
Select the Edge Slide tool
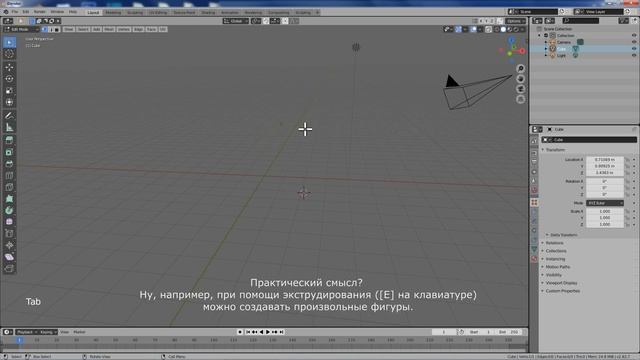(9, 234)
